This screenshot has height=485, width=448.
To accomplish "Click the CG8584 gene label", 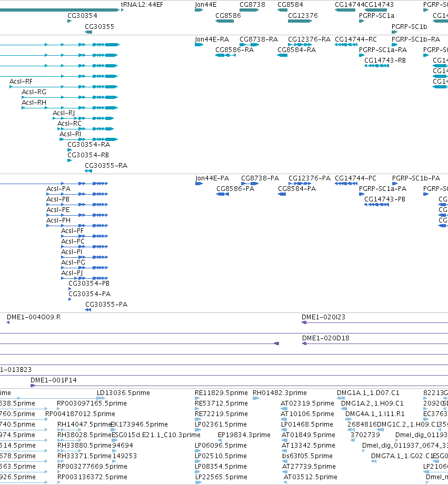I will [x=290, y=5].
